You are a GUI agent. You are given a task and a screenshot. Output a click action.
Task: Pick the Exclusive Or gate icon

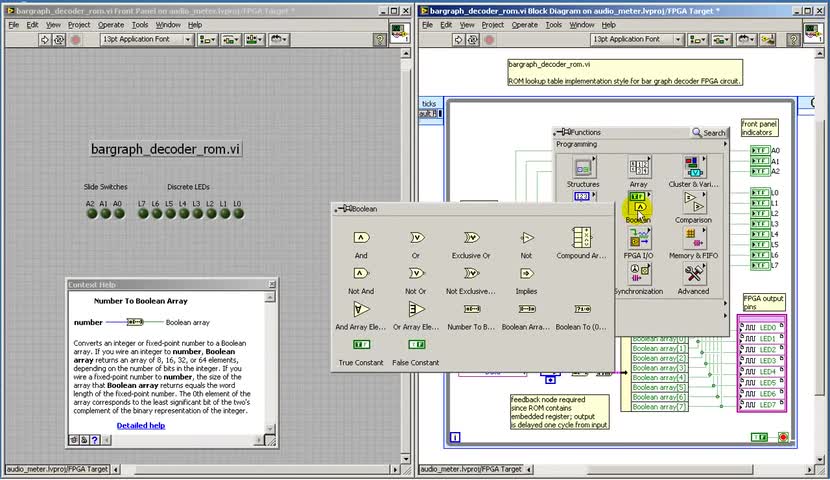tap(471, 238)
